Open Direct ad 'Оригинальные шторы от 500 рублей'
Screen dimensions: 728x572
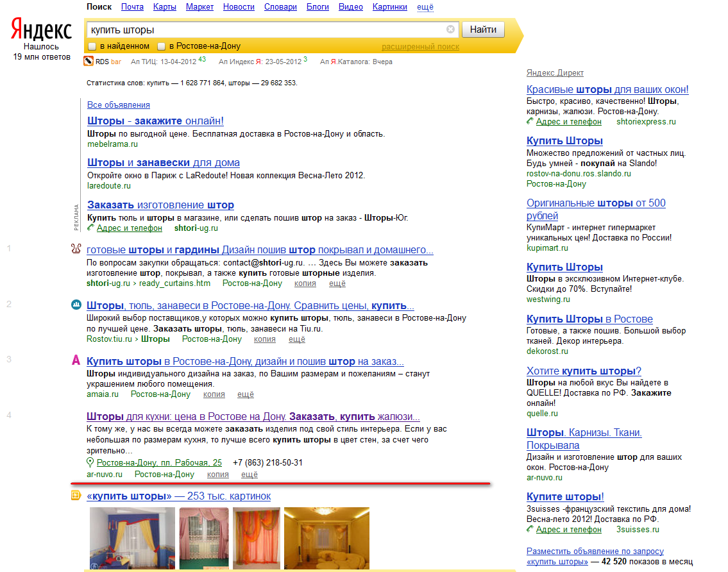[596, 209]
